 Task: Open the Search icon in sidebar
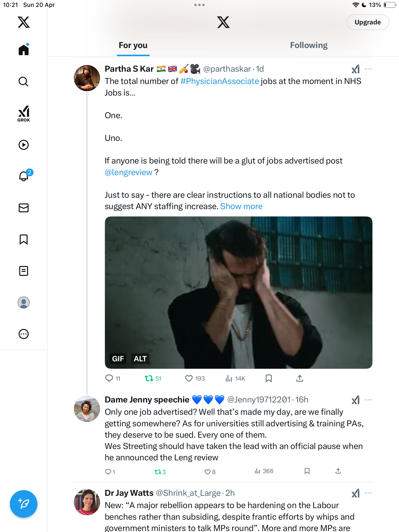[24, 82]
